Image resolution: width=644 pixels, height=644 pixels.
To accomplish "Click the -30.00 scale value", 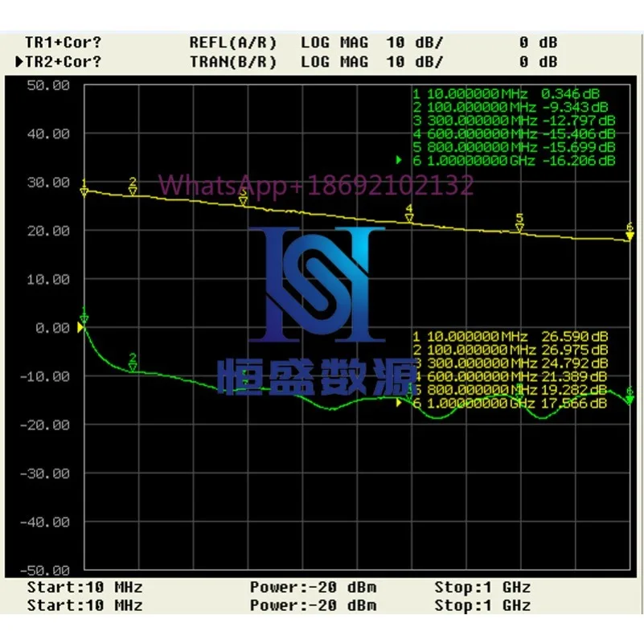I will coord(45,474).
